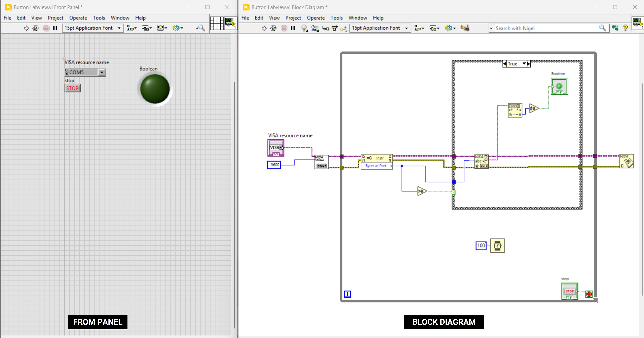The image size is (644, 338).
Task: Expand the COM5 VISA resource dropdown
Action: point(102,72)
